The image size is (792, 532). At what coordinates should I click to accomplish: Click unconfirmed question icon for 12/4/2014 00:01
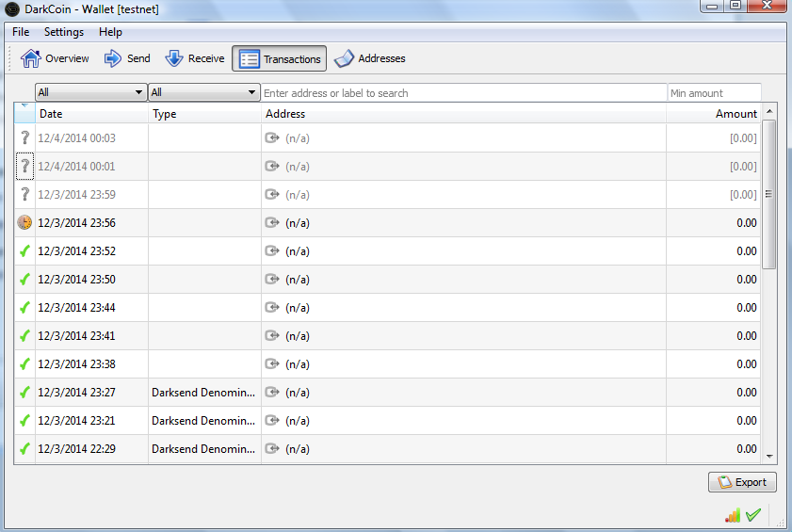click(24, 167)
